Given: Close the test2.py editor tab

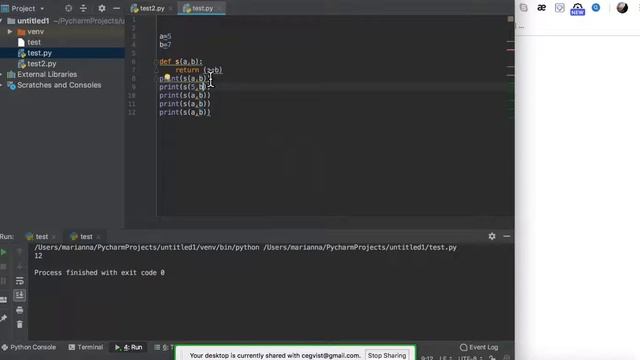Looking at the screenshot, I should [x=171, y=9].
